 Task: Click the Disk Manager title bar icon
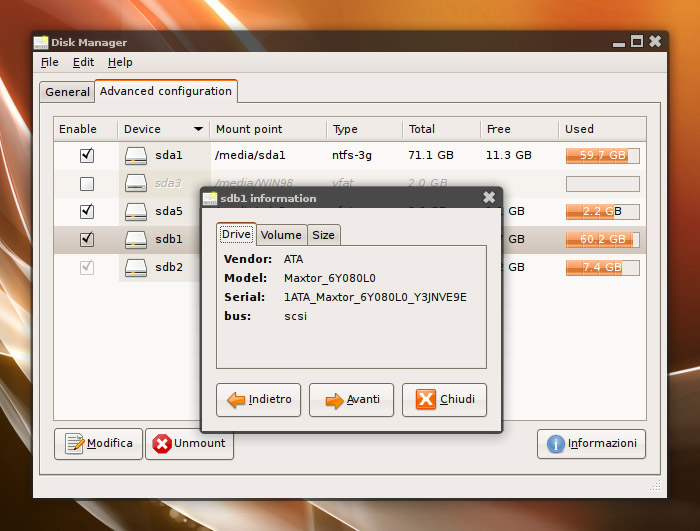coord(41,42)
